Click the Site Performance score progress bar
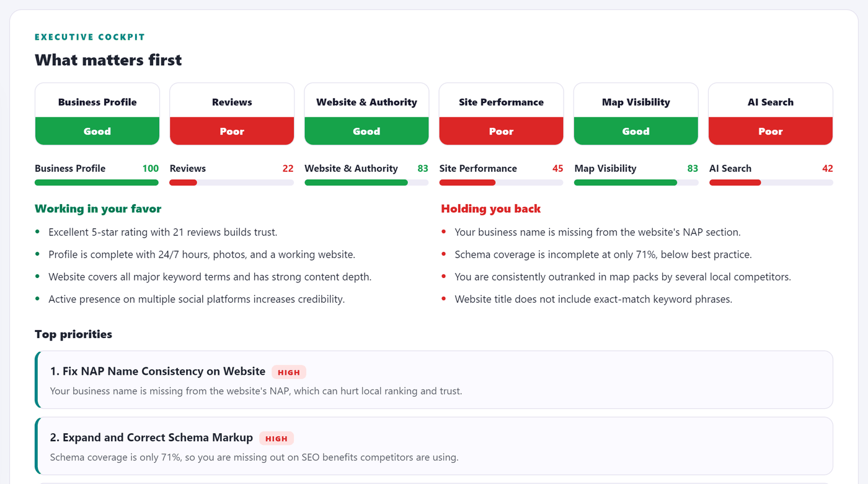868x484 pixels. click(502, 182)
